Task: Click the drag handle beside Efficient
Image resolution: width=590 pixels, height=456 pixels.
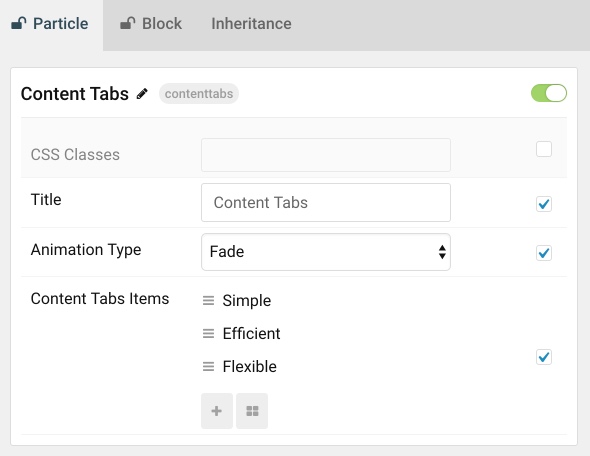Action: point(208,333)
